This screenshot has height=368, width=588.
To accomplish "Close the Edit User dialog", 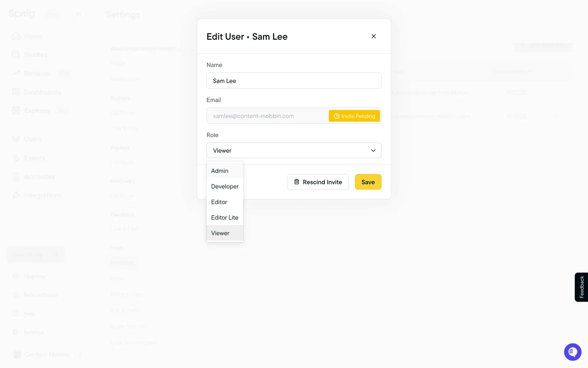I will point(373,36).
